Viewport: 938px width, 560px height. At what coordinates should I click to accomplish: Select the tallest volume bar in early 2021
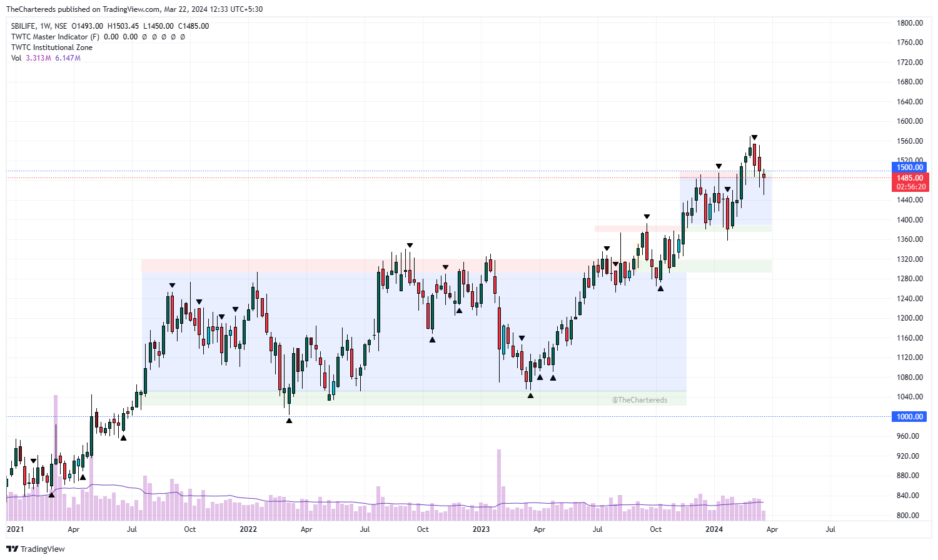click(x=56, y=458)
